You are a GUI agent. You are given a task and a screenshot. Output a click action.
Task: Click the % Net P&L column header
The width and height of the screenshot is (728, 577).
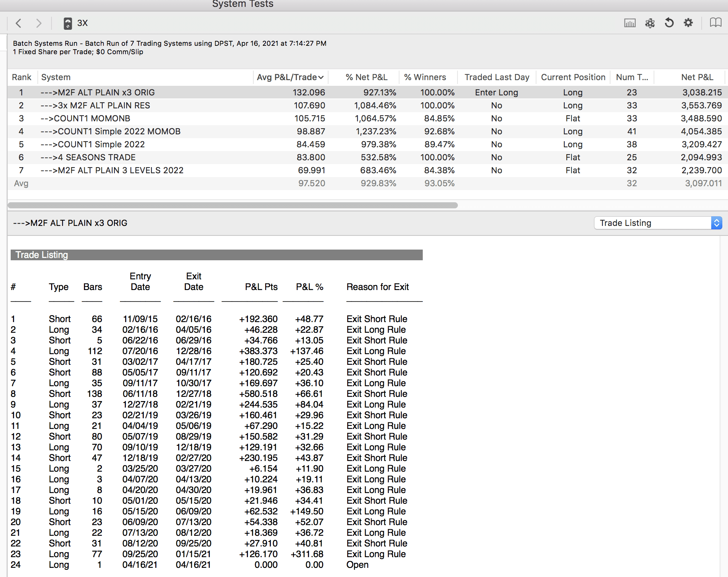tap(366, 77)
